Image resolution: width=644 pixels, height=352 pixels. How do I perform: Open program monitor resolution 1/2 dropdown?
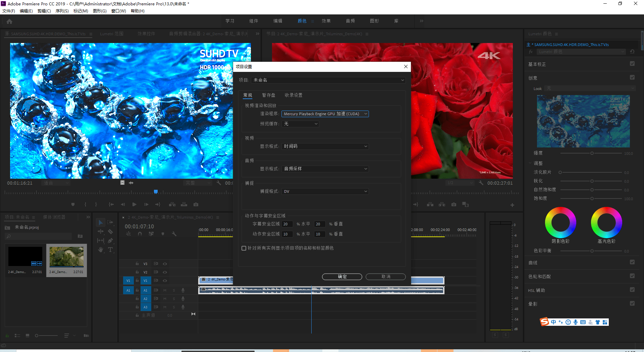point(460,183)
